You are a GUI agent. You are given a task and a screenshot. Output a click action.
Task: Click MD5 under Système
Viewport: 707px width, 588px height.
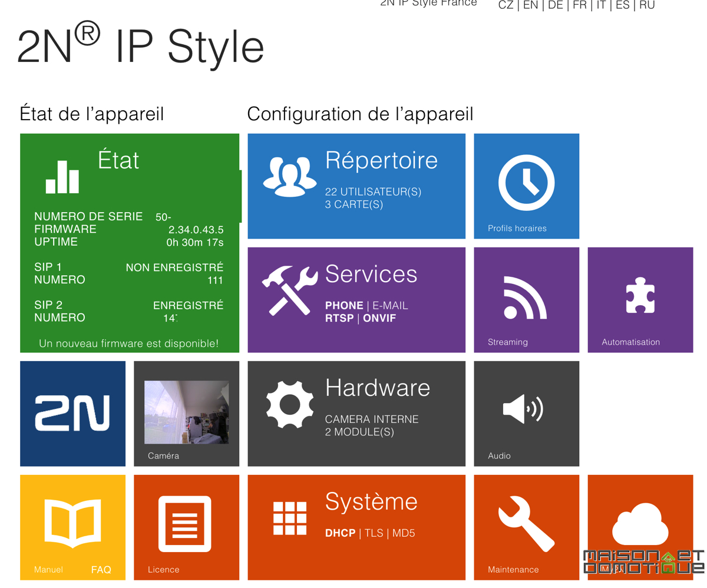(x=404, y=533)
